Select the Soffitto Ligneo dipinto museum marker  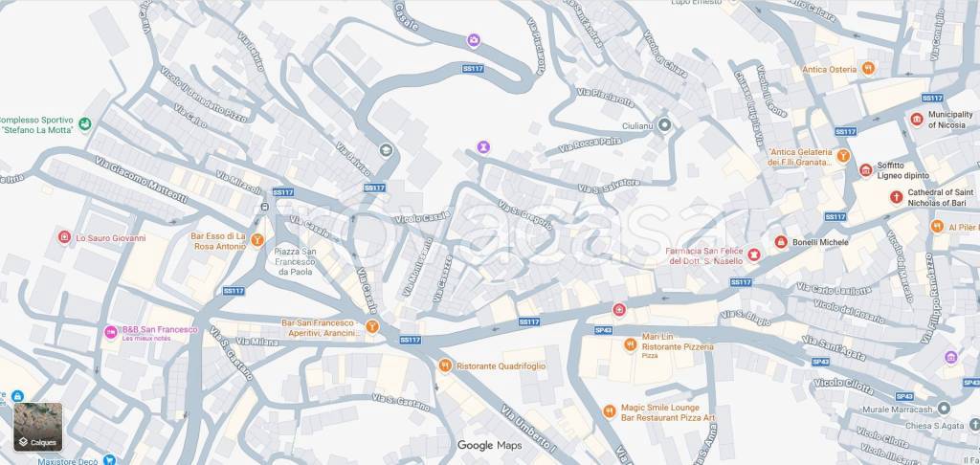865,170
